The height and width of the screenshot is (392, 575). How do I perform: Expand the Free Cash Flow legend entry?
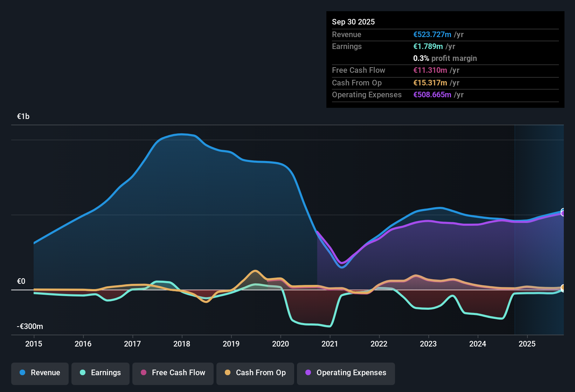click(173, 373)
